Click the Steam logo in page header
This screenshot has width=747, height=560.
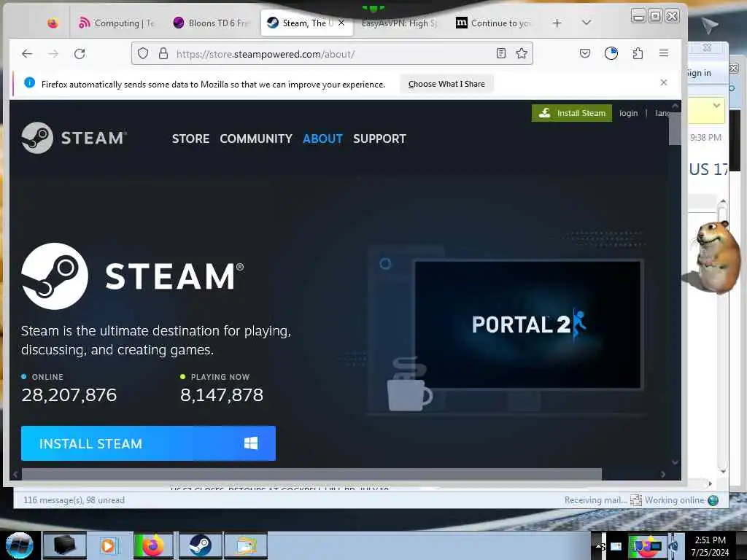click(74, 138)
